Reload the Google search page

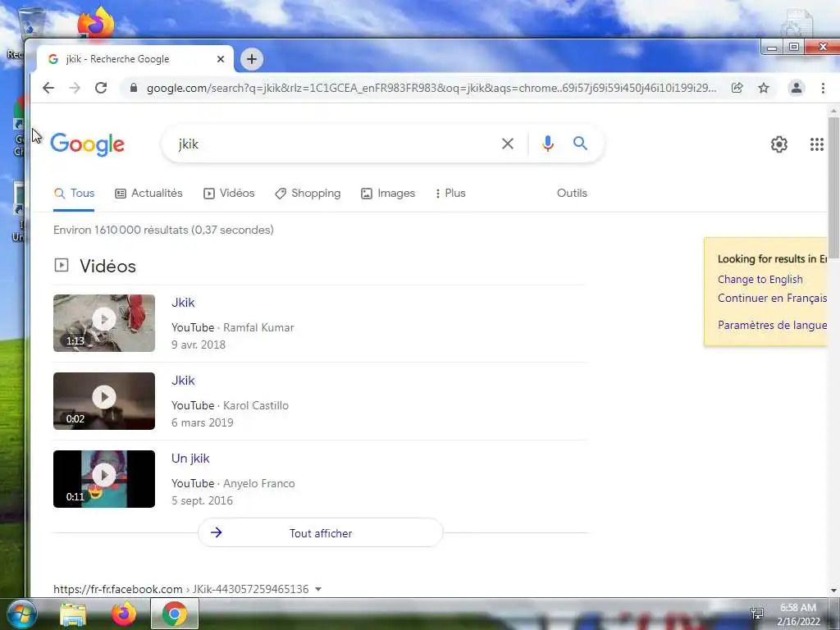[101, 88]
